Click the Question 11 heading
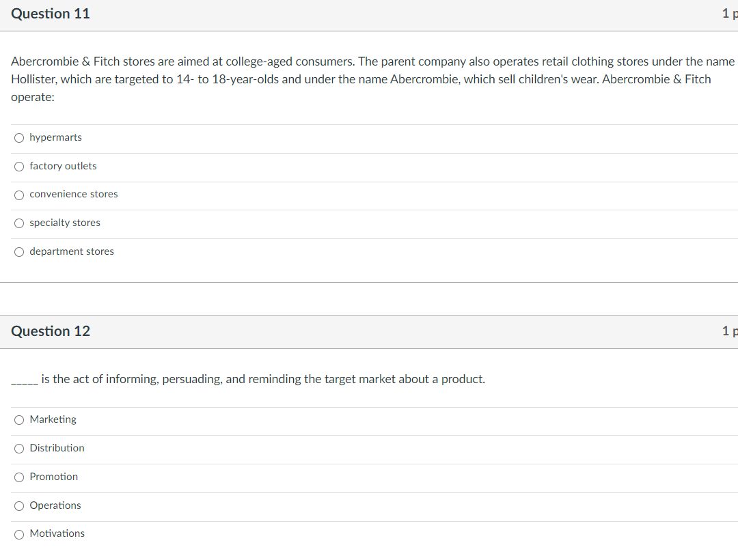This screenshot has width=738, height=560. [x=51, y=14]
